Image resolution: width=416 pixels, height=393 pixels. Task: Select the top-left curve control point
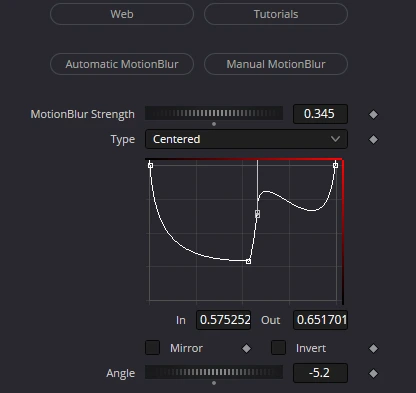(x=150, y=165)
